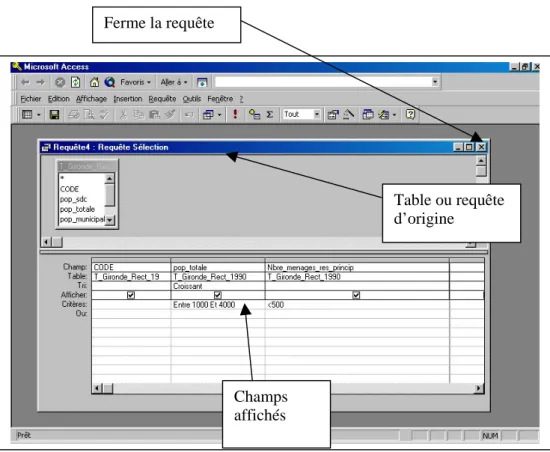Open the Requête menu
The height and width of the screenshot is (452, 550).
[x=162, y=99]
